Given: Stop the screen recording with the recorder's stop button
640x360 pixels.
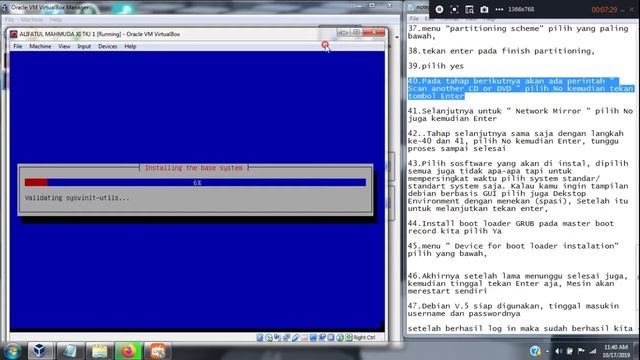Looking at the screenshot, I should tap(439, 9).
